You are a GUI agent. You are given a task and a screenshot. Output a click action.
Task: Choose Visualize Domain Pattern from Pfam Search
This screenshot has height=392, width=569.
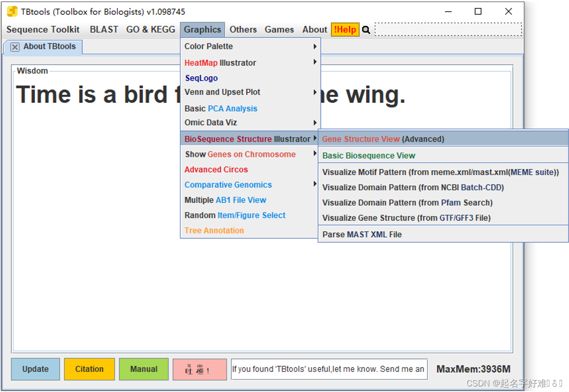click(443, 203)
